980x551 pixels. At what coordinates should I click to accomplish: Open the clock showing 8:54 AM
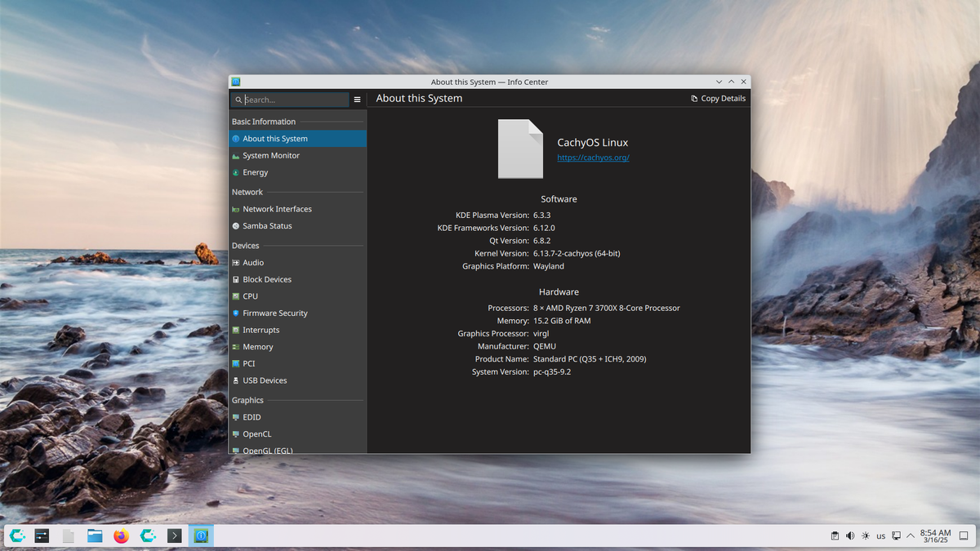[935, 535]
